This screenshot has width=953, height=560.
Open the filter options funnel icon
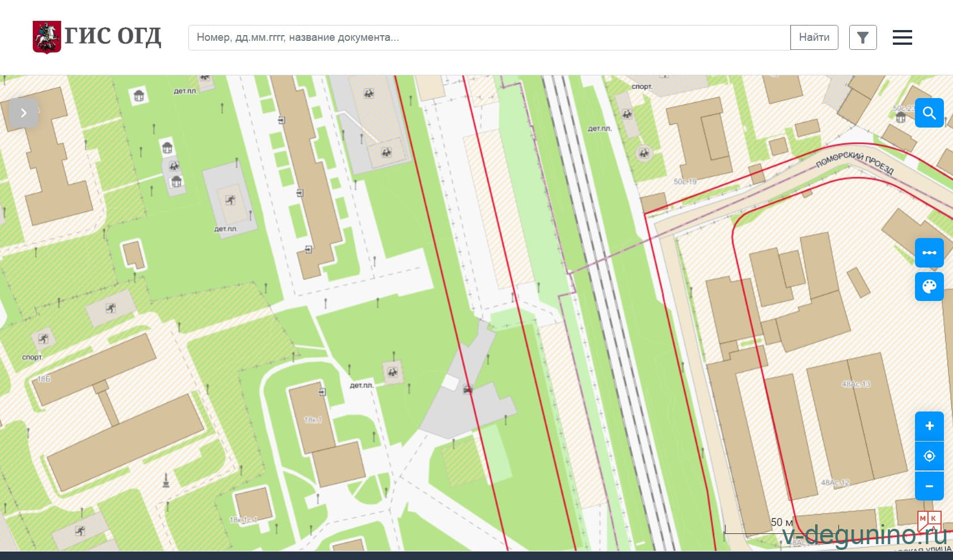pos(862,37)
